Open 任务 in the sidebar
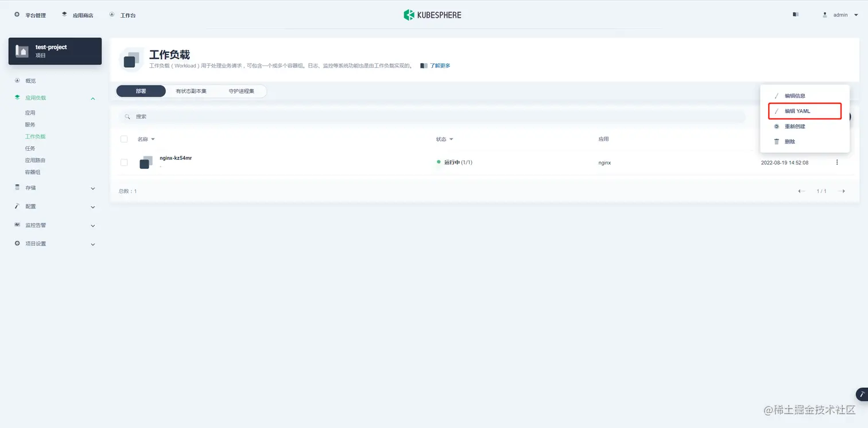This screenshot has width=868, height=428. pos(30,148)
